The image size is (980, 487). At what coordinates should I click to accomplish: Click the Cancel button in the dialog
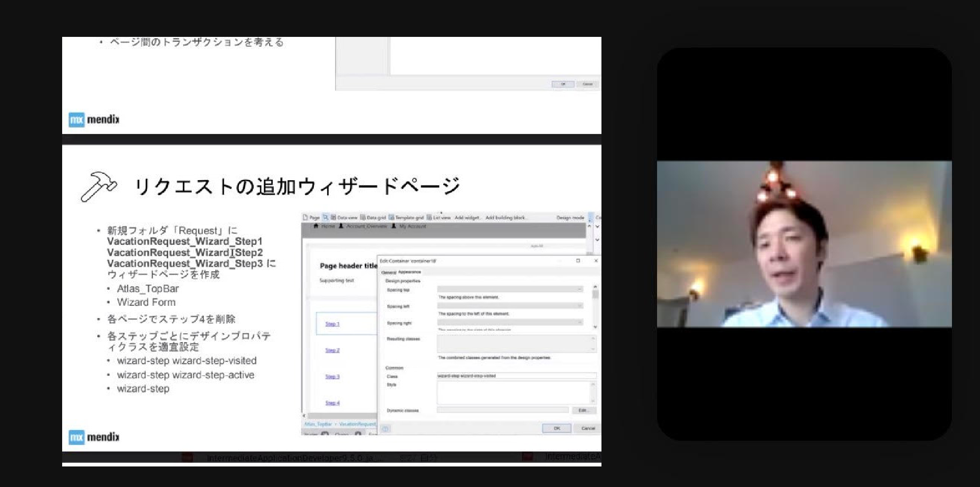click(x=587, y=428)
